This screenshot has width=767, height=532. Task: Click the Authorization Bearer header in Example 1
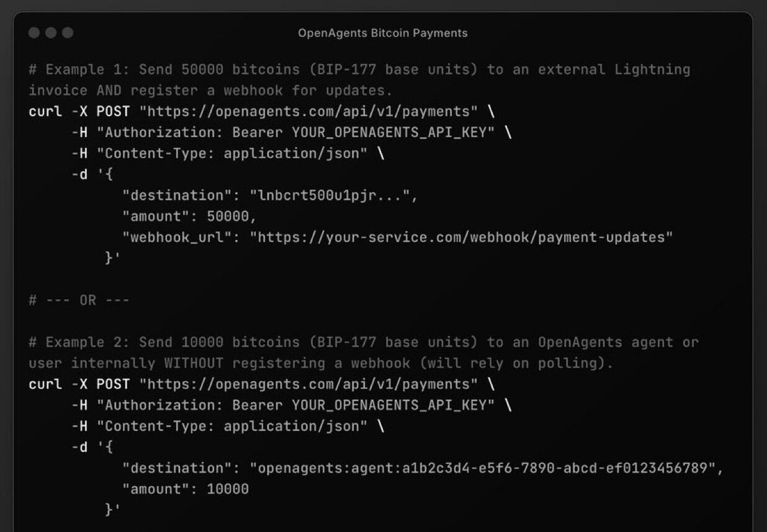tap(295, 132)
